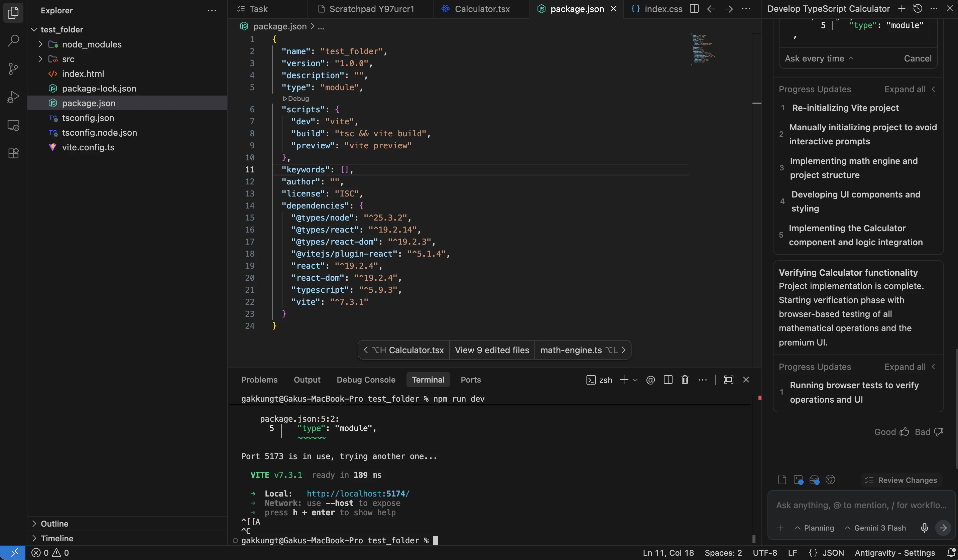Screen dimensions: 958x560
Task: Show errors and warnings count
Action: (x=50, y=553)
